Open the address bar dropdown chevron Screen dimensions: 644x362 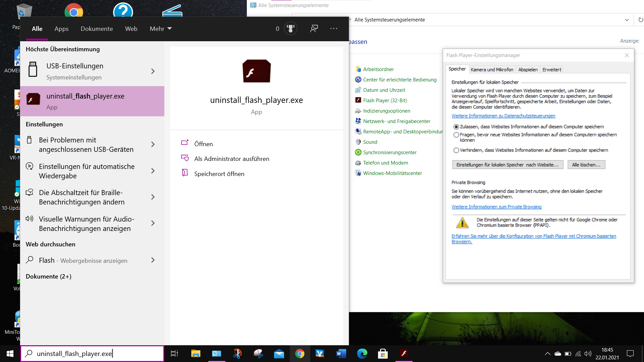[x=627, y=20]
